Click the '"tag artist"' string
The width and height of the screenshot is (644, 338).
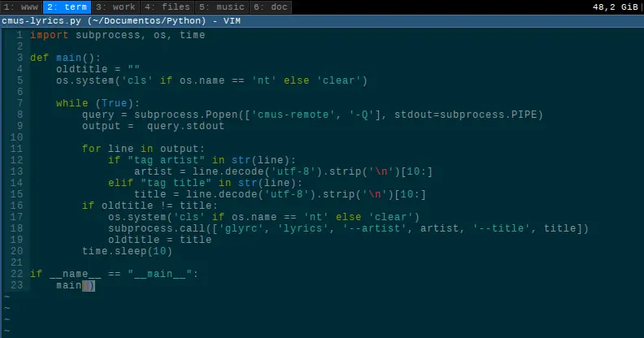[x=167, y=160]
